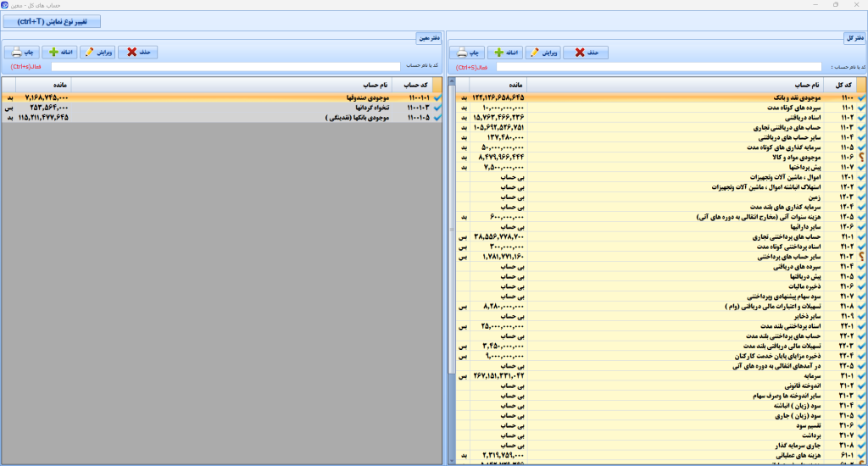Click the تغییر نوع نمایش (ctrl+T) button

point(52,21)
